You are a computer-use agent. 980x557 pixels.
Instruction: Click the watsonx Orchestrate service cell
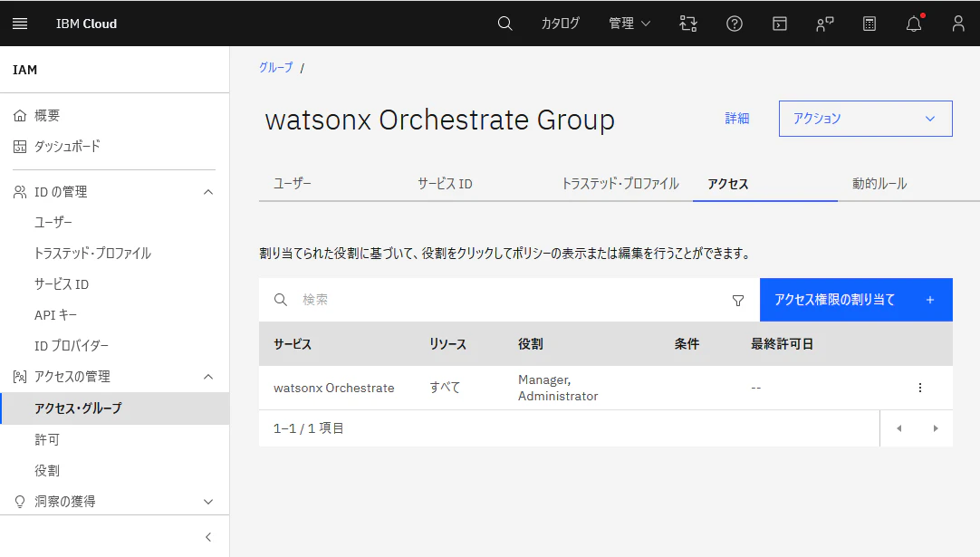pyautogui.click(x=333, y=388)
